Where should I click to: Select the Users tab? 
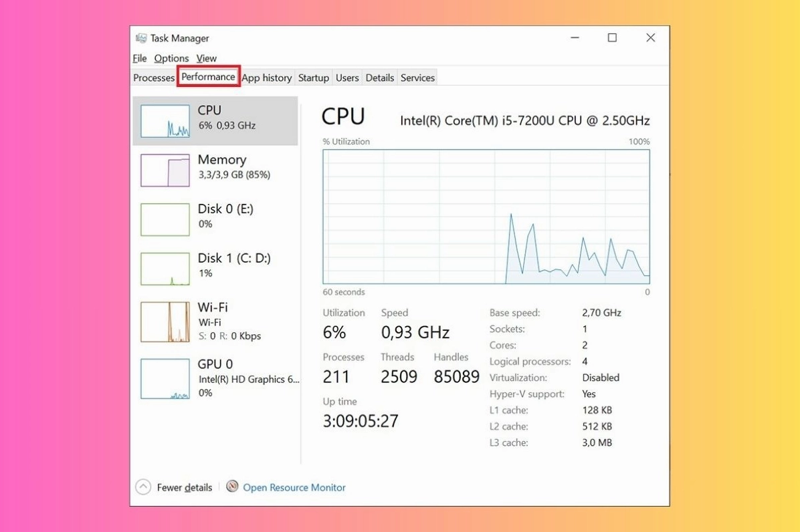tap(347, 78)
